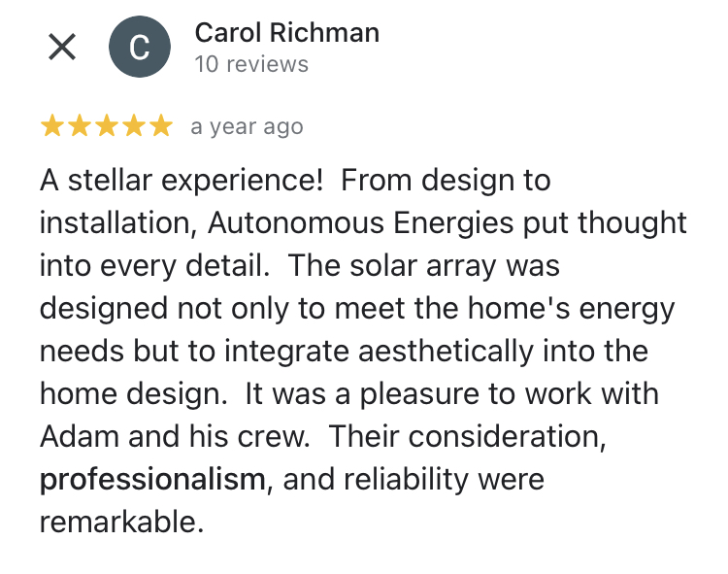Viewport: 728px width, 574px height.
Task: Click the second star in the rating
Action: pyautogui.click(x=79, y=126)
